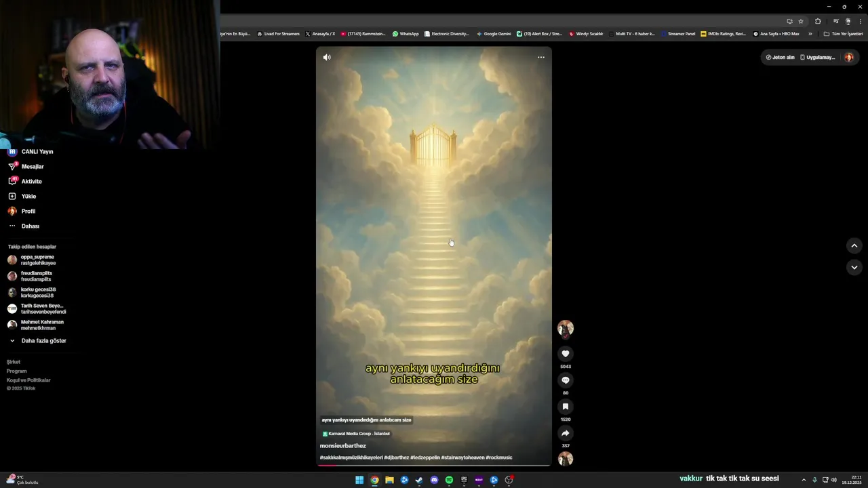Open Epic Games Launcher from taskbar
868x488 pixels.
tap(464, 480)
